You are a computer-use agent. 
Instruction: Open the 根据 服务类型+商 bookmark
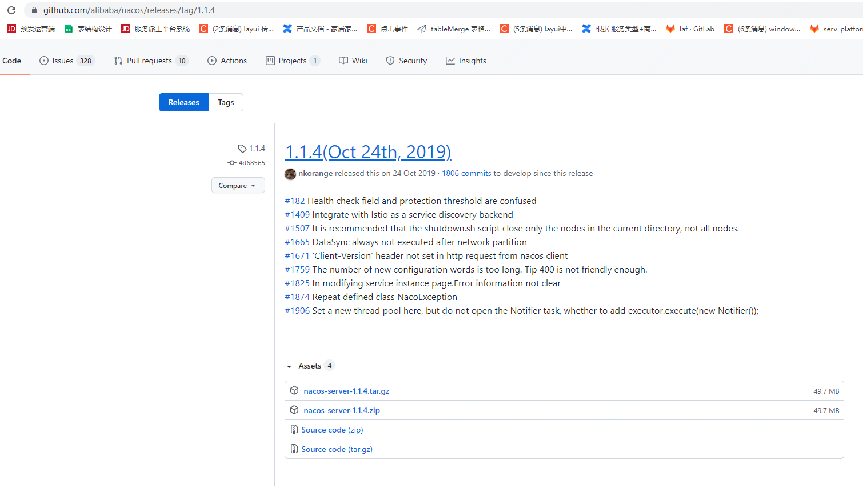pos(619,29)
